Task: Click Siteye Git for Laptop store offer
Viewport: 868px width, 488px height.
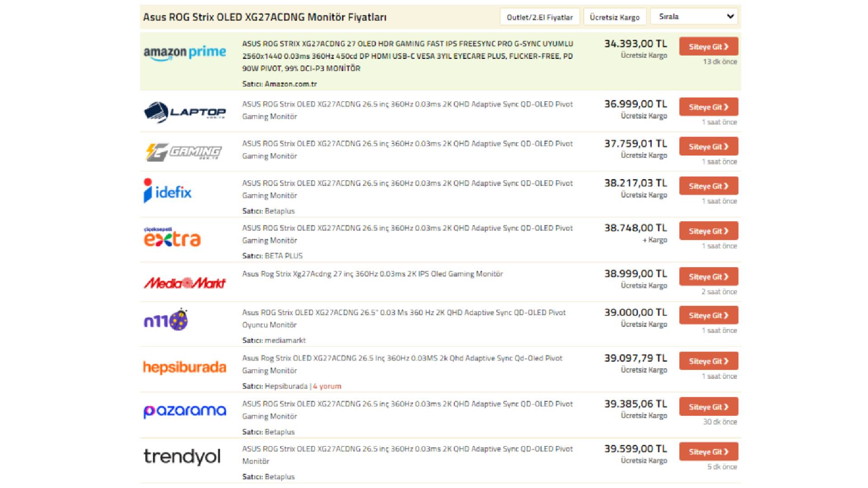Action: coord(708,107)
